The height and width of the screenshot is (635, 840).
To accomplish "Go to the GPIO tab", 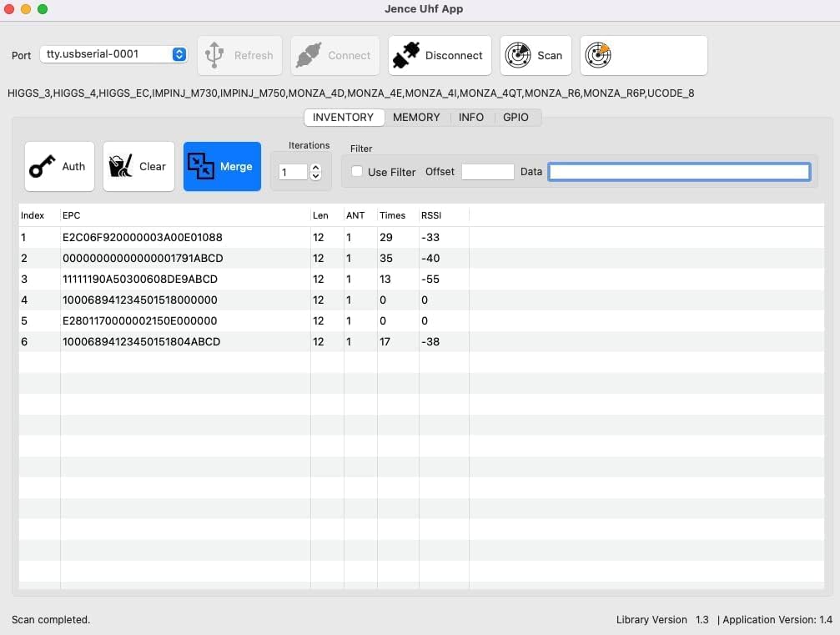I will click(516, 118).
